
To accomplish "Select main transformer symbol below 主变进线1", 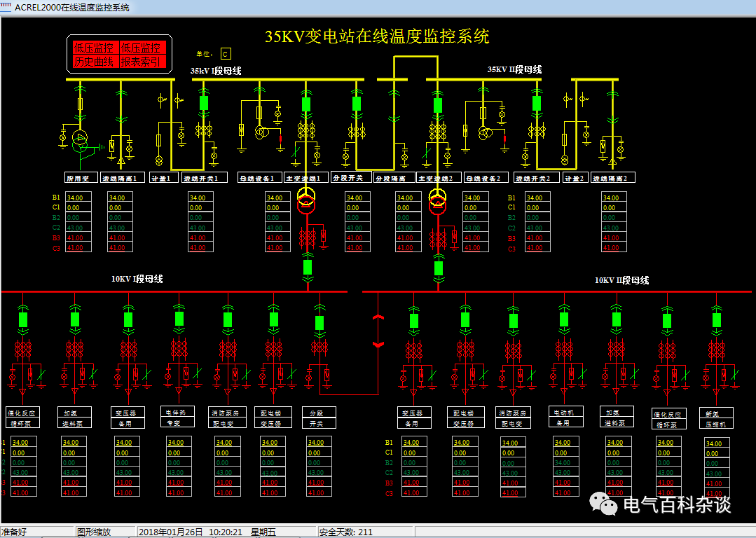I will tap(305, 200).
